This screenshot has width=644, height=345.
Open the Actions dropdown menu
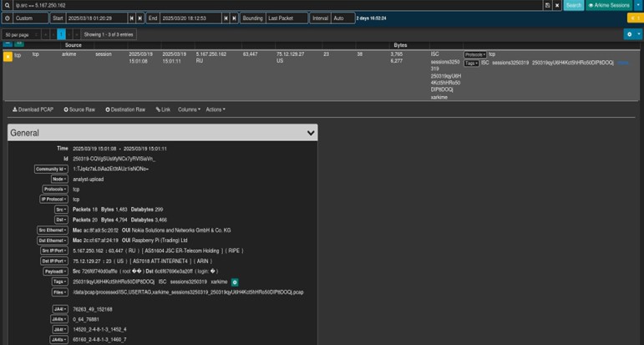(x=216, y=109)
